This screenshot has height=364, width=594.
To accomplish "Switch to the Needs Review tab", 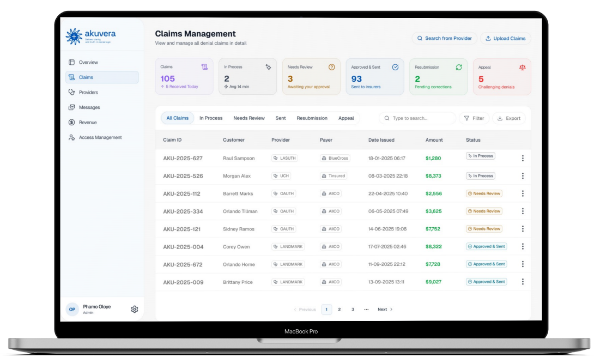I will pos(249,118).
